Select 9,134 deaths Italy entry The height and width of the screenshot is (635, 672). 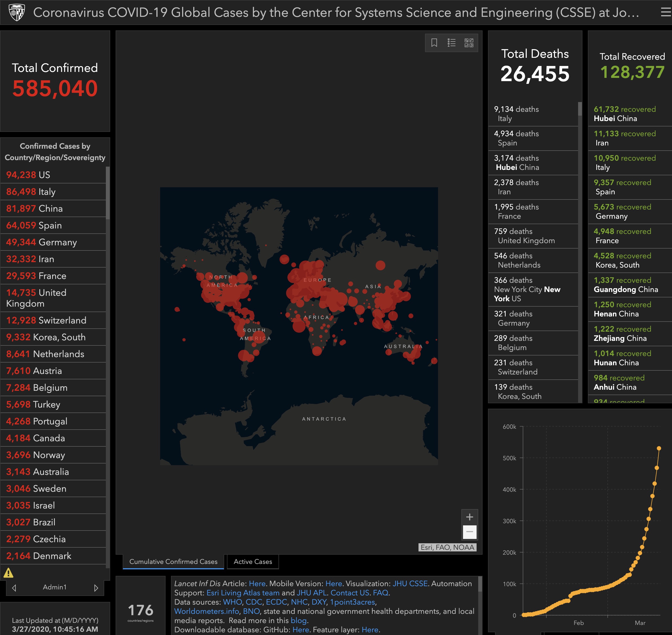[533, 114]
